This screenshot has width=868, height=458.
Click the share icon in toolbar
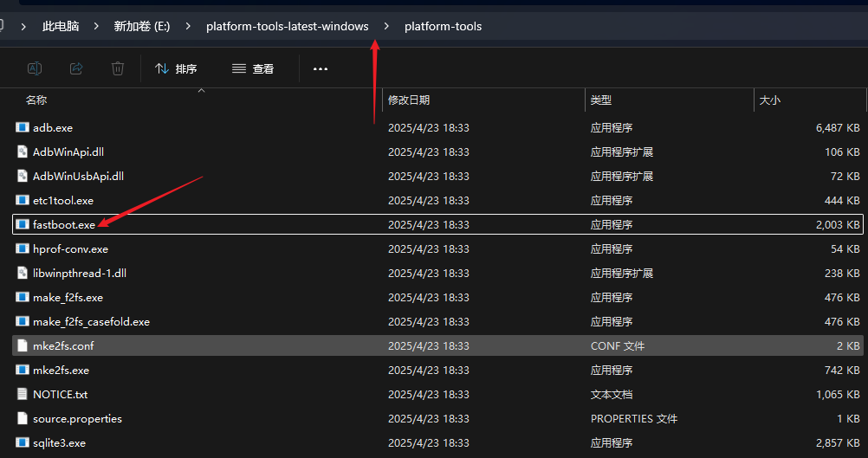point(76,68)
